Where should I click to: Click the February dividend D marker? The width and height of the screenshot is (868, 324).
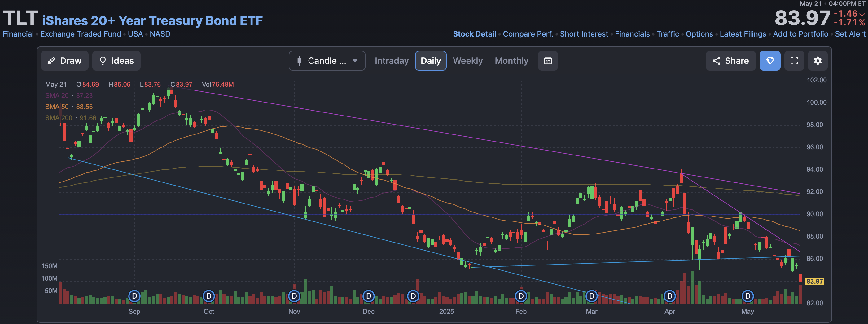point(521,296)
